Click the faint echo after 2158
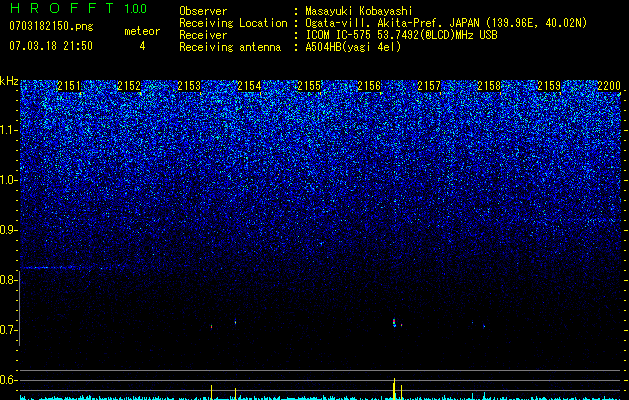This screenshot has height=400, width=629. 484,326
